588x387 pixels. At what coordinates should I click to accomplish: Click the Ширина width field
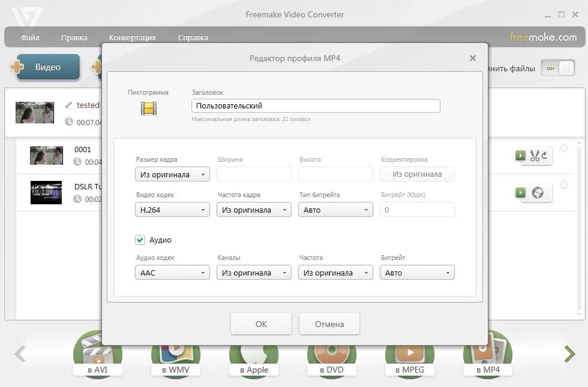254,174
